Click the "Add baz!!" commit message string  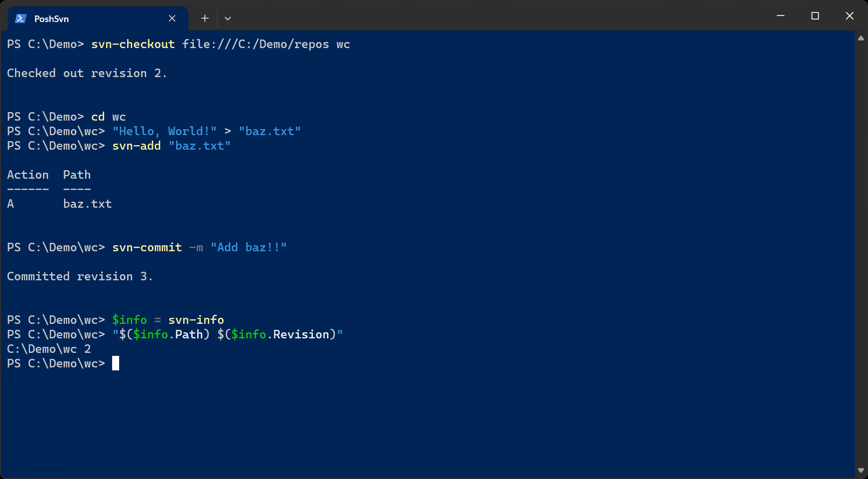tap(249, 247)
